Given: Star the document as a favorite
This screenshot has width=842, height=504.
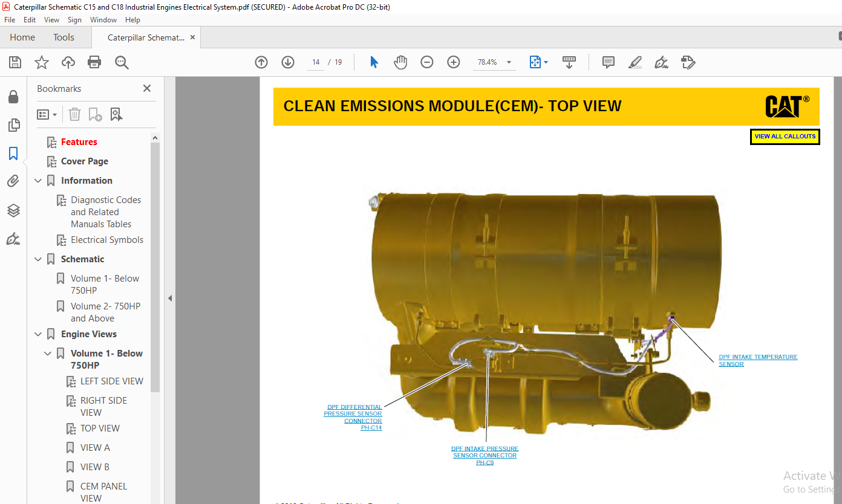Looking at the screenshot, I should pyautogui.click(x=41, y=62).
